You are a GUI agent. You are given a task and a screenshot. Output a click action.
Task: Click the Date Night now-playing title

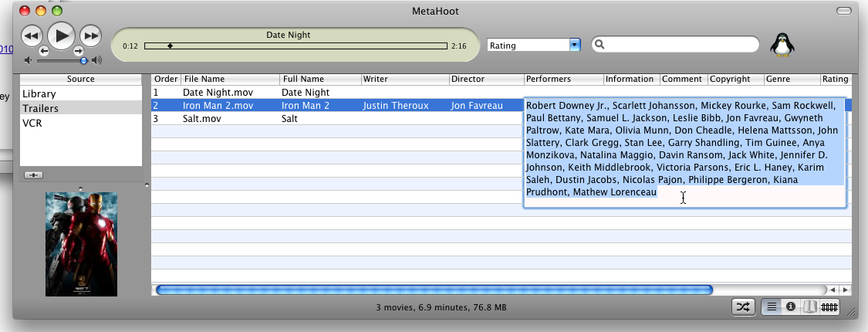(289, 35)
